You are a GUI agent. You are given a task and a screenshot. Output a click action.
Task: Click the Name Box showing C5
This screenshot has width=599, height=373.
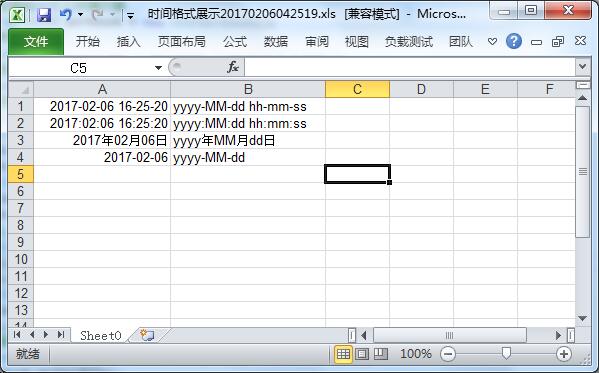pos(78,68)
